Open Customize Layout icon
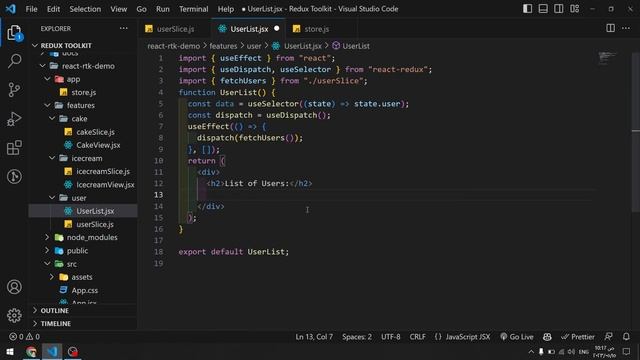Screen dimensions: 640x360 point(574,9)
